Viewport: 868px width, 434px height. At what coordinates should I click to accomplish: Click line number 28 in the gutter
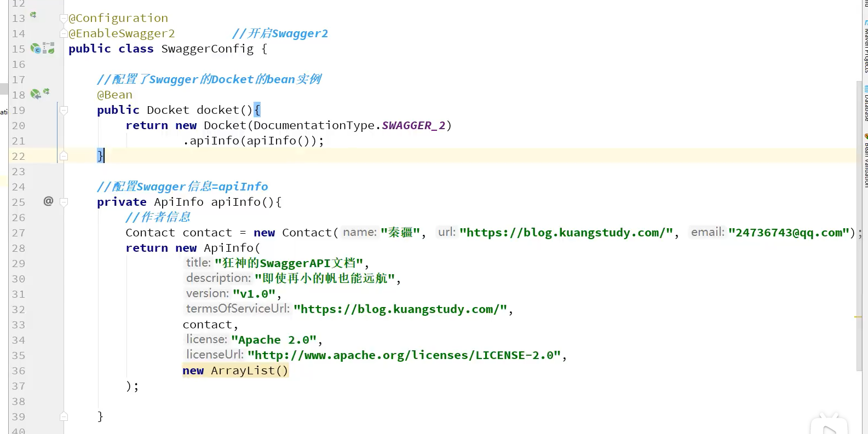click(19, 248)
